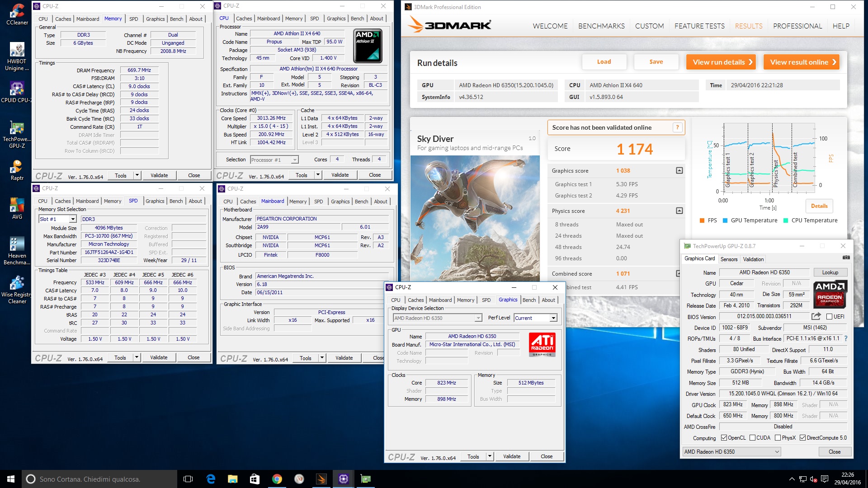Click GPU Temperature blue legend swatch

pos(725,221)
